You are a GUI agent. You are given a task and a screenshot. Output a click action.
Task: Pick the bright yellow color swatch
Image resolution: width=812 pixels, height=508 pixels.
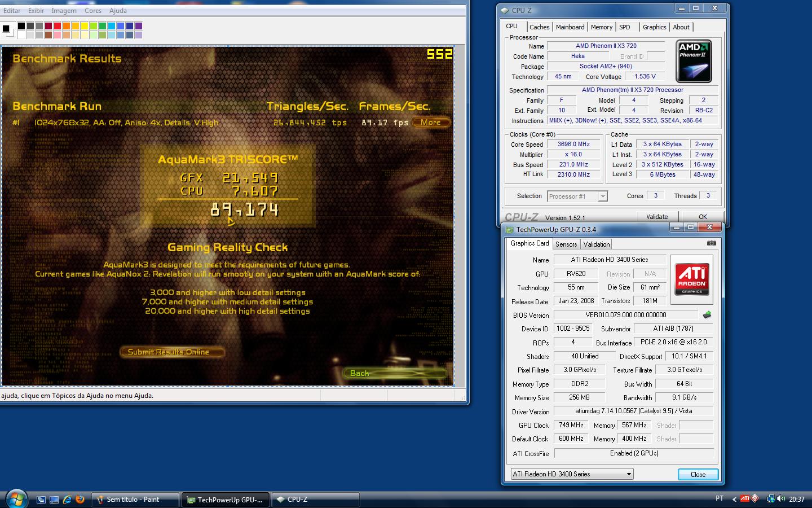(x=85, y=26)
